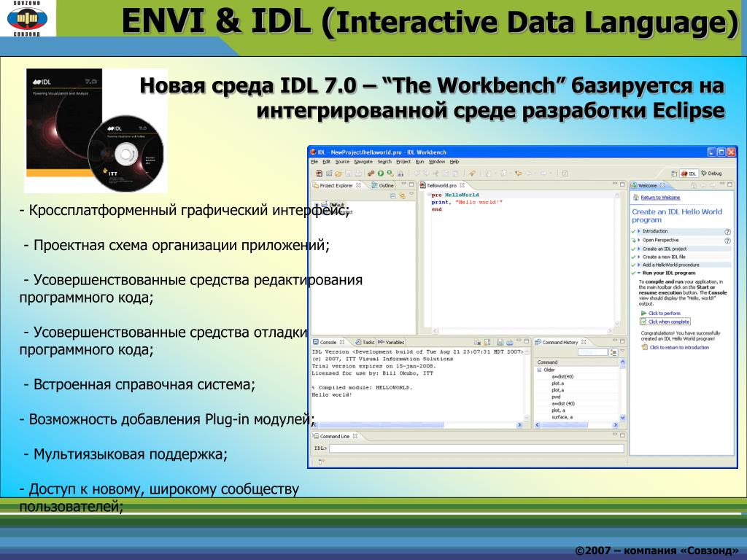Click the Console print icon
The height and width of the screenshot is (560, 747).
510,342
